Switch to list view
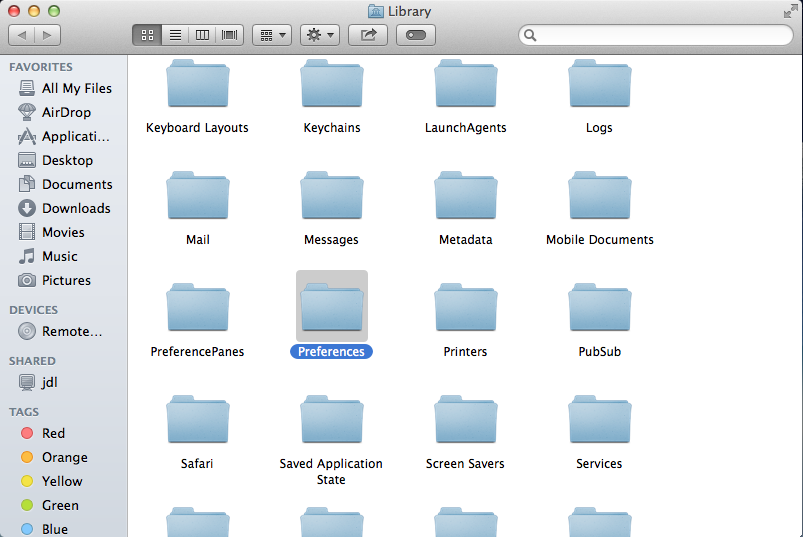 click(175, 35)
